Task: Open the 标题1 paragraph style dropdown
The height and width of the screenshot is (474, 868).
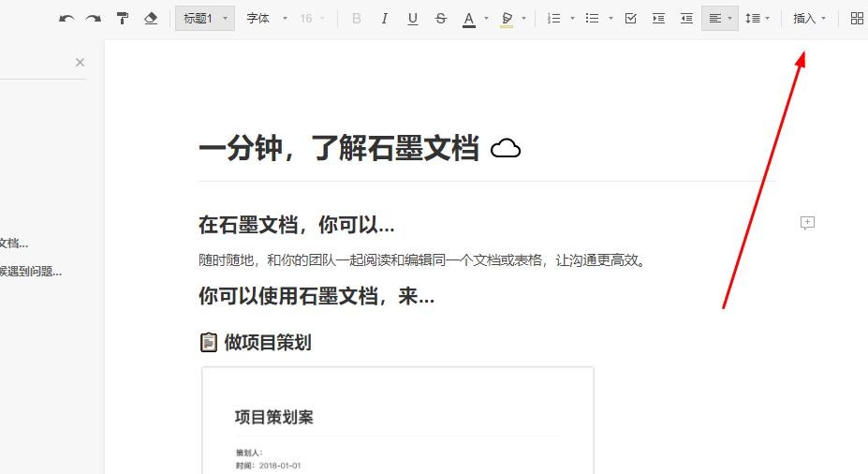Action: click(x=205, y=19)
